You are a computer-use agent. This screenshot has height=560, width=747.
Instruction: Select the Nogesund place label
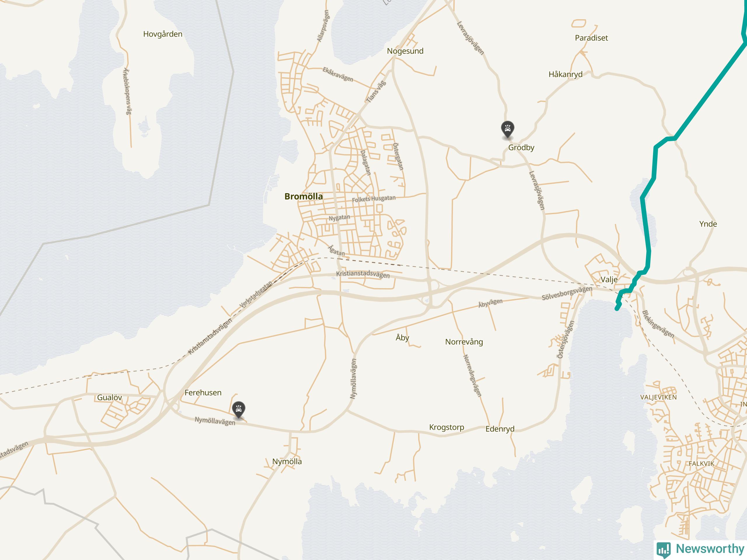405,51
